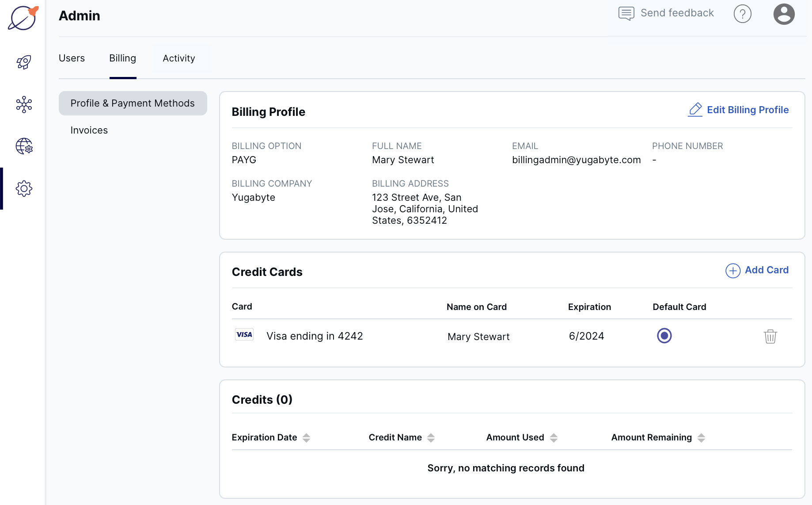Open the user account avatar
812x505 pixels.
(784, 14)
